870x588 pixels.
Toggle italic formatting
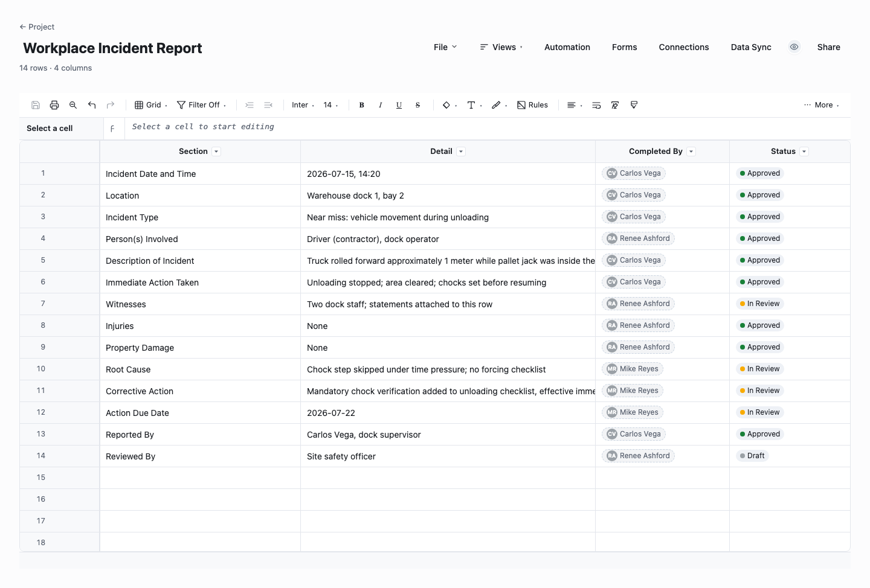(x=381, y=105)
